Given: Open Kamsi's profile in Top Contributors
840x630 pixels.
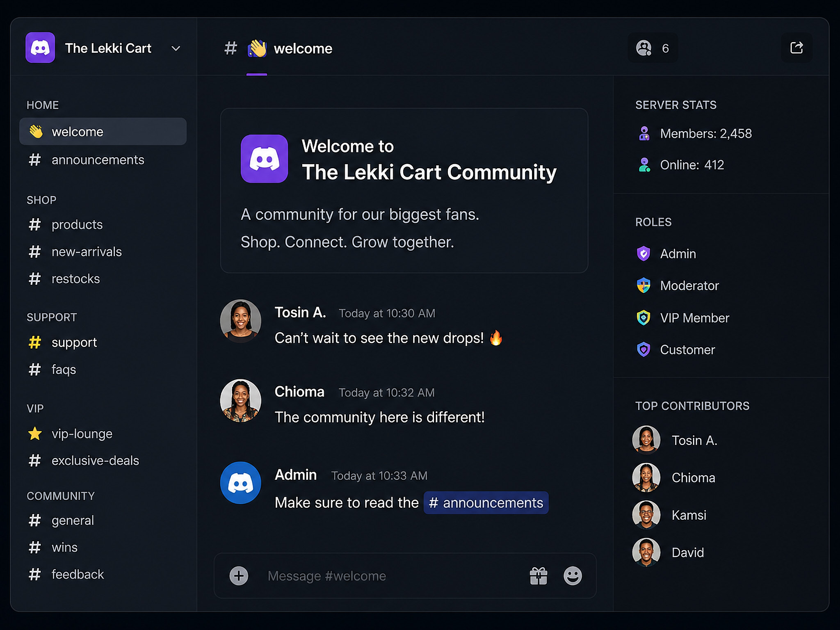Looking at the screenshot, I should pyautogui.click(x=689, y=515).
